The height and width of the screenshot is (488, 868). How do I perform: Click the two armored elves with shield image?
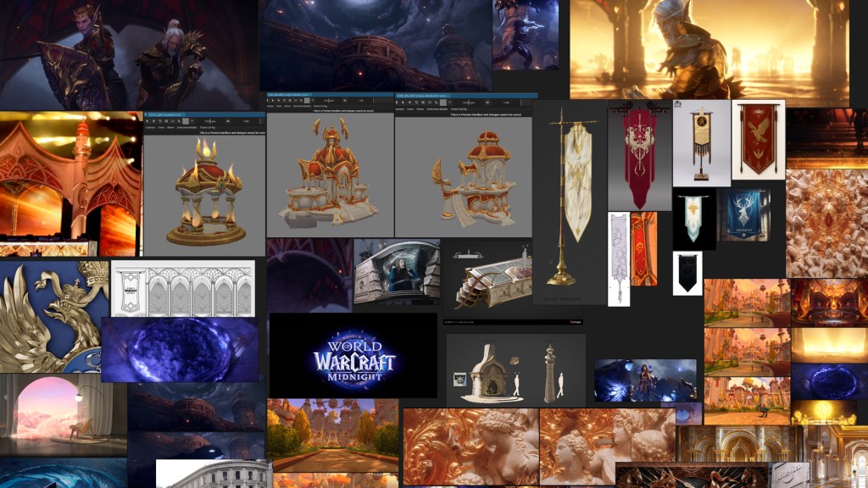click(x=127, y=54)
